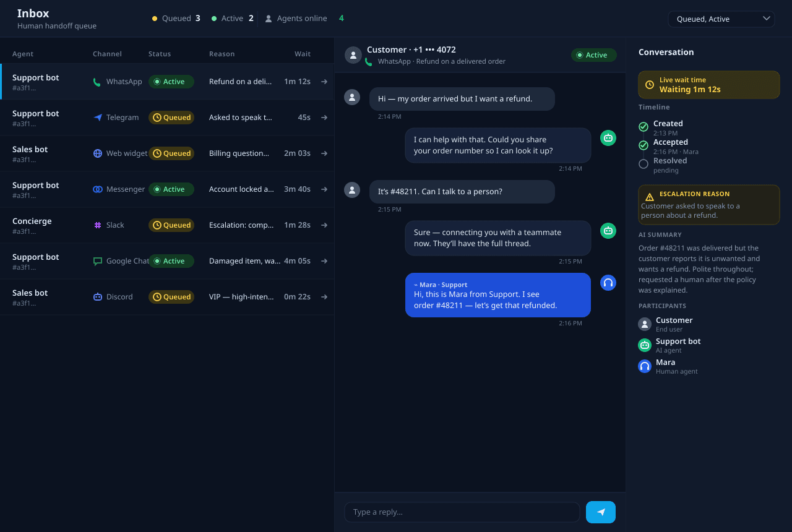Click the Mara participant avatar
Image resolution: width=792 pixels, height=532 pixels.
coord(645,366)
